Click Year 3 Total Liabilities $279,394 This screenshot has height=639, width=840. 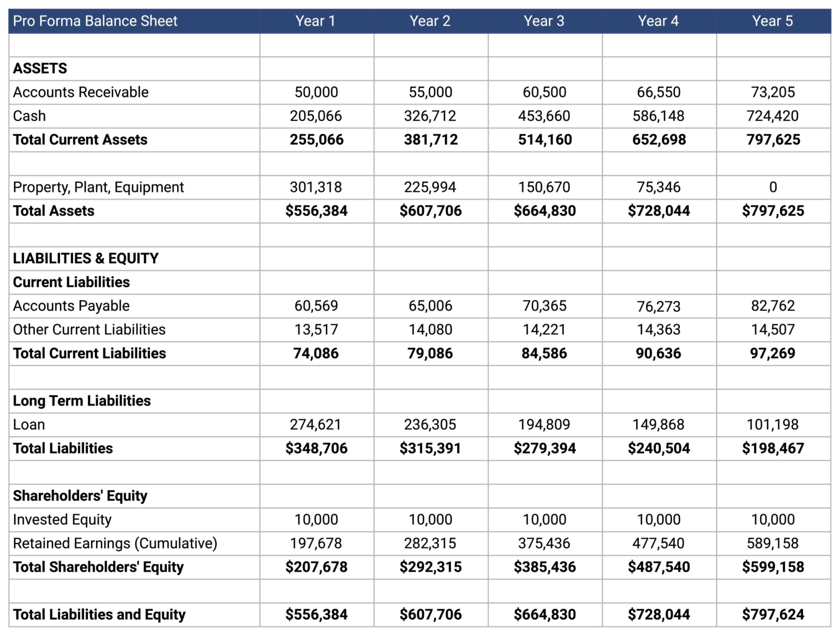(545, 449)
